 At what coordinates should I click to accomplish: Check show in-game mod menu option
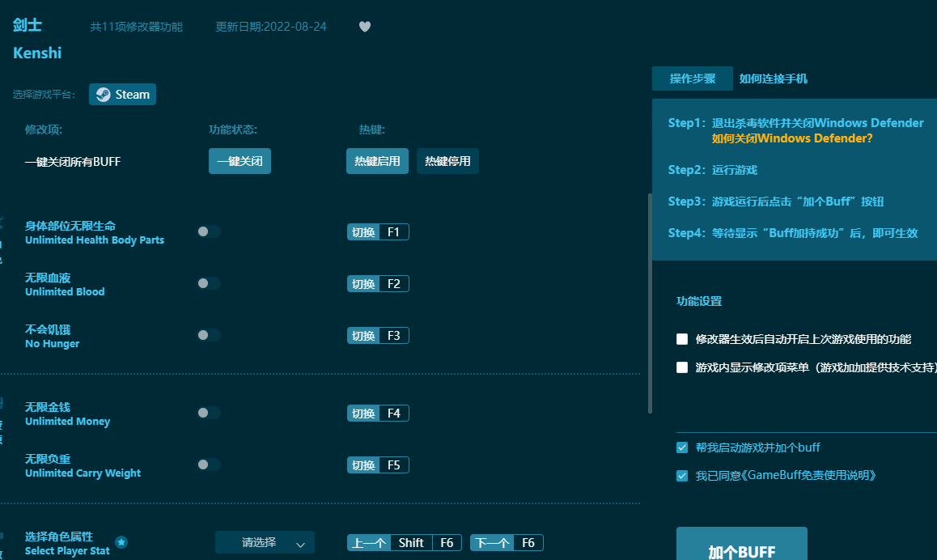682,367
